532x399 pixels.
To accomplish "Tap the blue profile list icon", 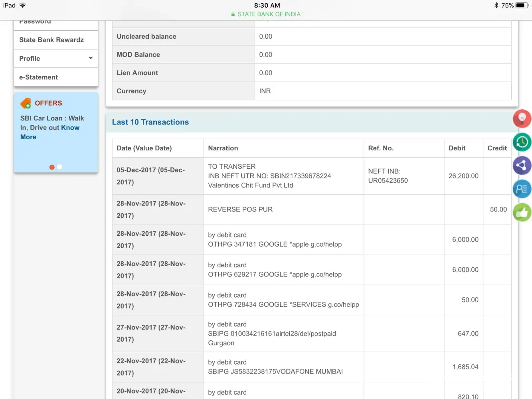I will (522, 189).
